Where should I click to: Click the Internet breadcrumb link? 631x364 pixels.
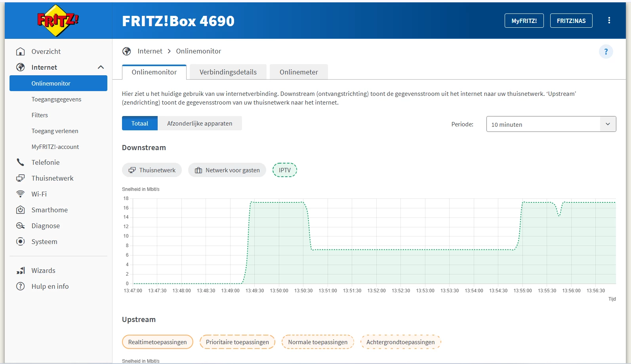(x=150, y=51)
